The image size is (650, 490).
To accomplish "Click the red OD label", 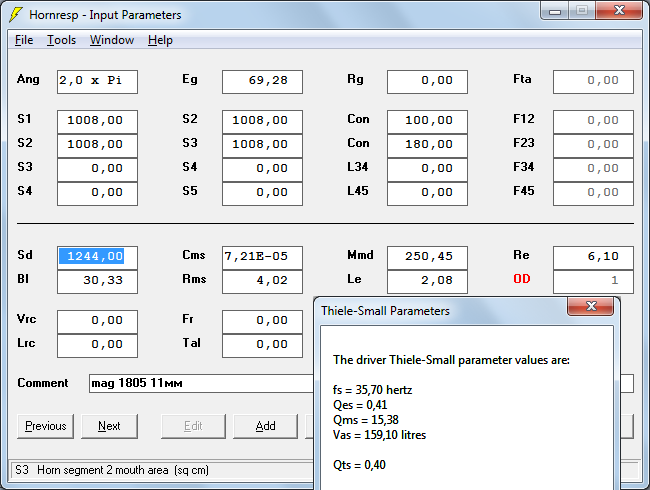I will click(522, 280).
